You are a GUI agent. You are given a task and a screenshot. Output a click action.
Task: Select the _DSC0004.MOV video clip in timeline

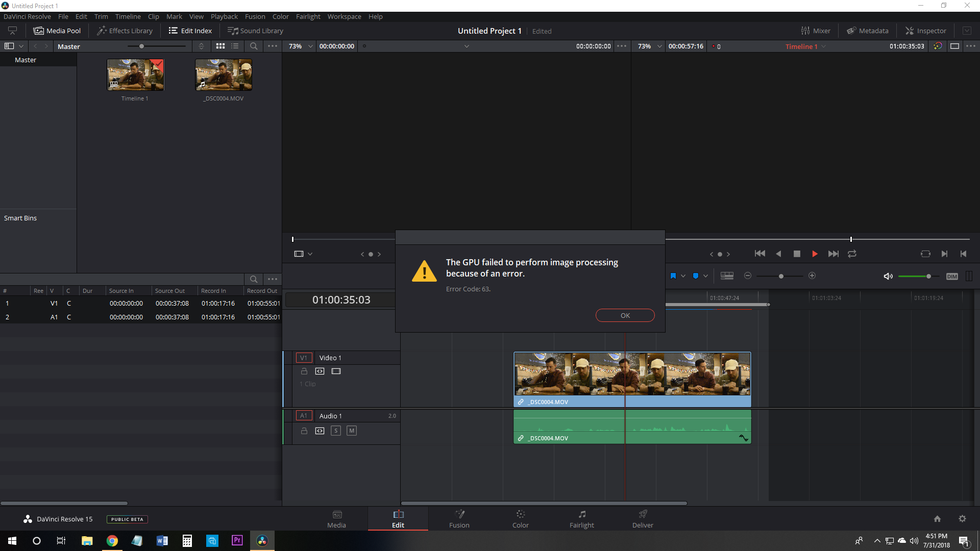coord(632,379)
